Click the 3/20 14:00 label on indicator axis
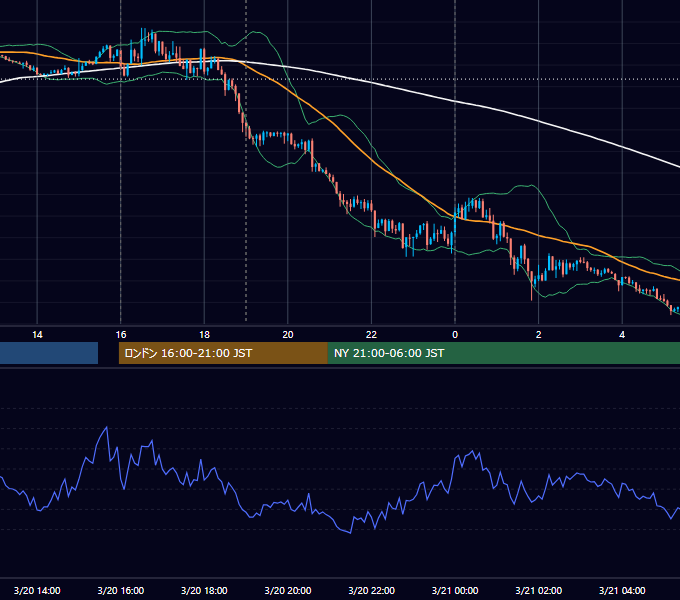Image resolution: width=680 pixels, height=600 pixels. [37, 590]
